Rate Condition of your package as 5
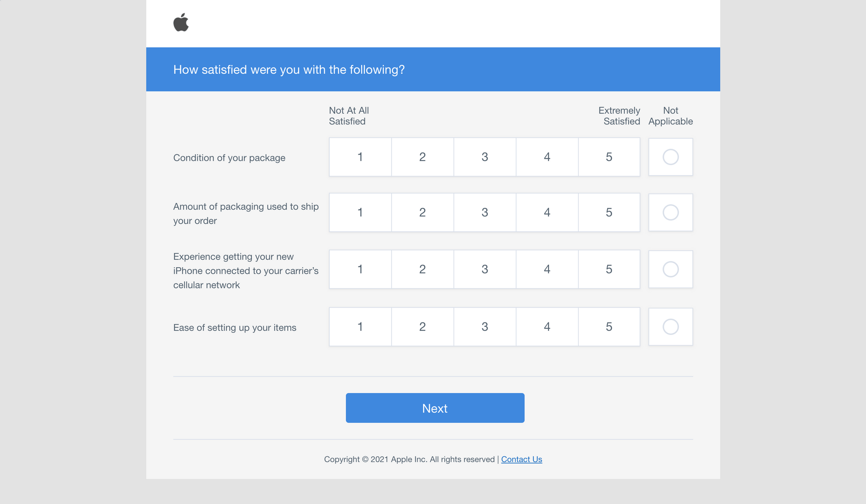 (609, 157)
